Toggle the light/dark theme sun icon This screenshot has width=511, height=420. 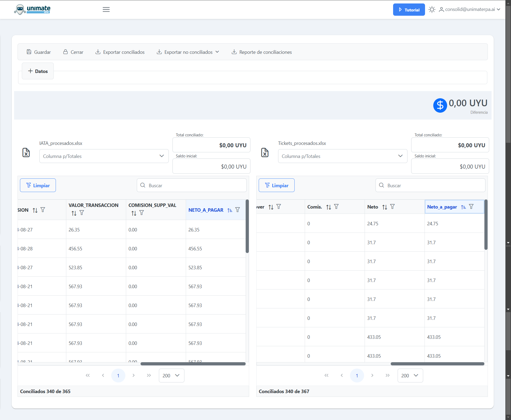(x=432, y=10)
